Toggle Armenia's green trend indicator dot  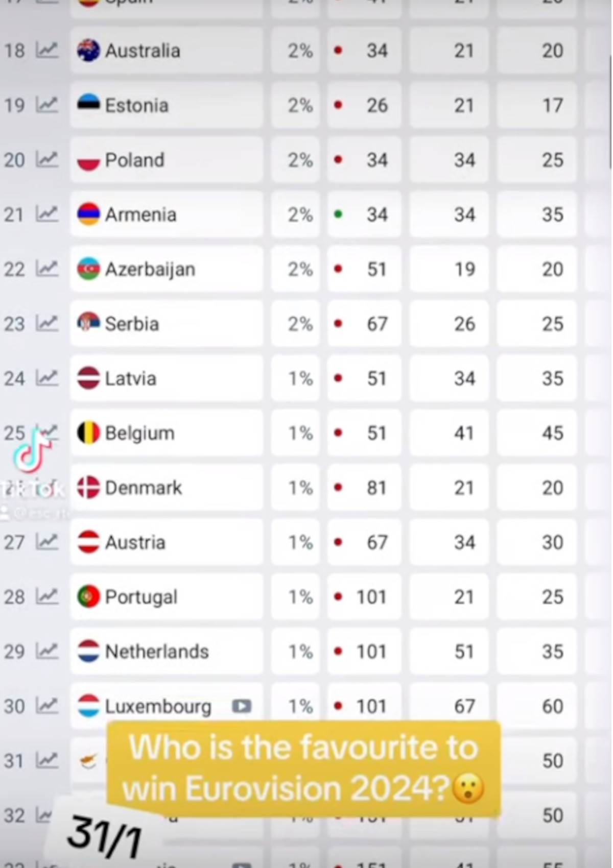(338, 214)
